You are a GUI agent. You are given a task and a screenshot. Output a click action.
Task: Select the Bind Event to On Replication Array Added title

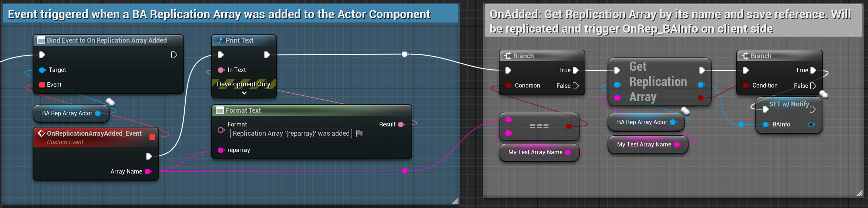107,40
